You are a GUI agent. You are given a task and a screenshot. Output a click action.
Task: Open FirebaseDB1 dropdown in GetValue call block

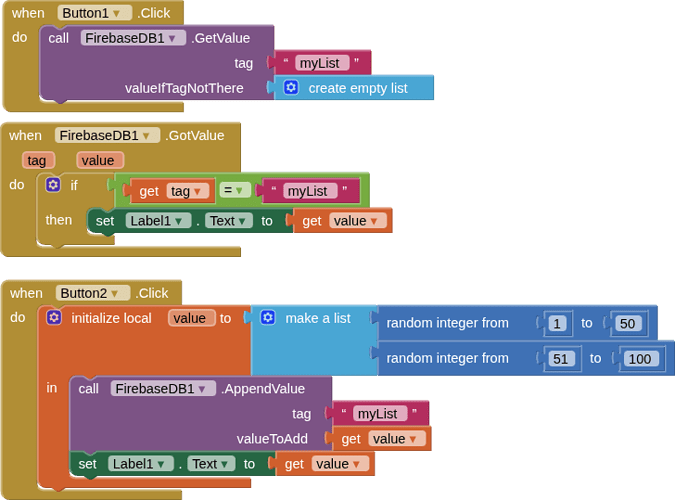pos(133,38)
